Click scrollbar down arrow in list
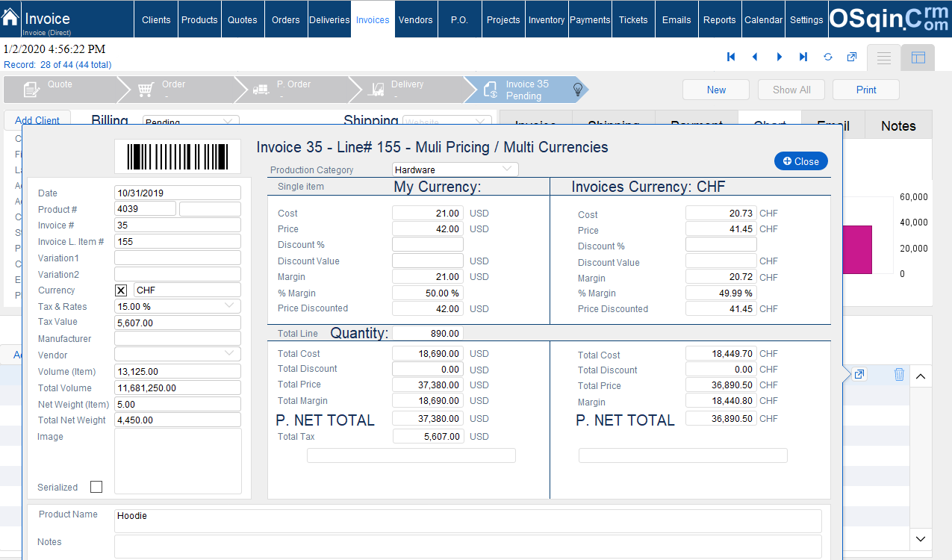Screen dimensions: 952x560 pos(921,538)
